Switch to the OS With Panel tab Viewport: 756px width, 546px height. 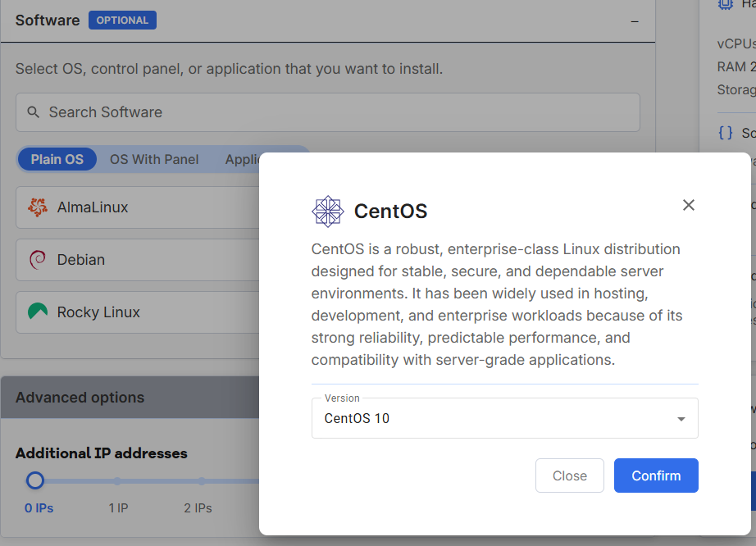point(154,160)
